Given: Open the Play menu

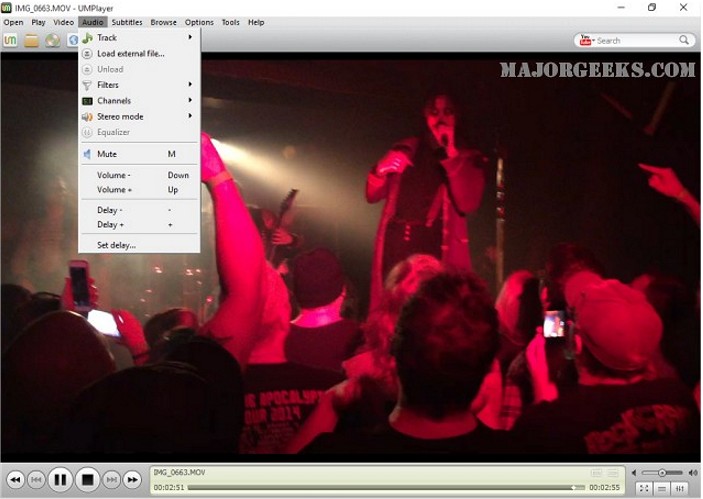Looking at the screenshot, I should [38, 22].
